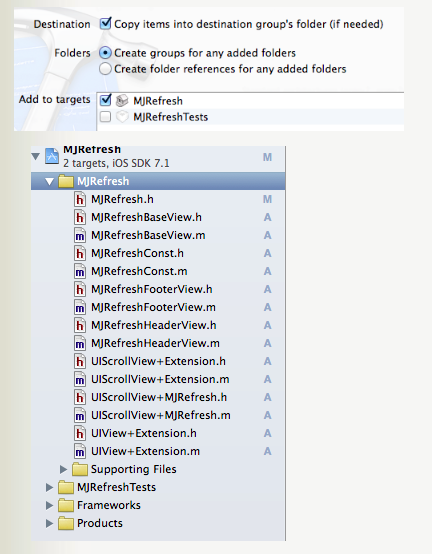Expand the MJRefreshTests group

click(x=49, y=487)
